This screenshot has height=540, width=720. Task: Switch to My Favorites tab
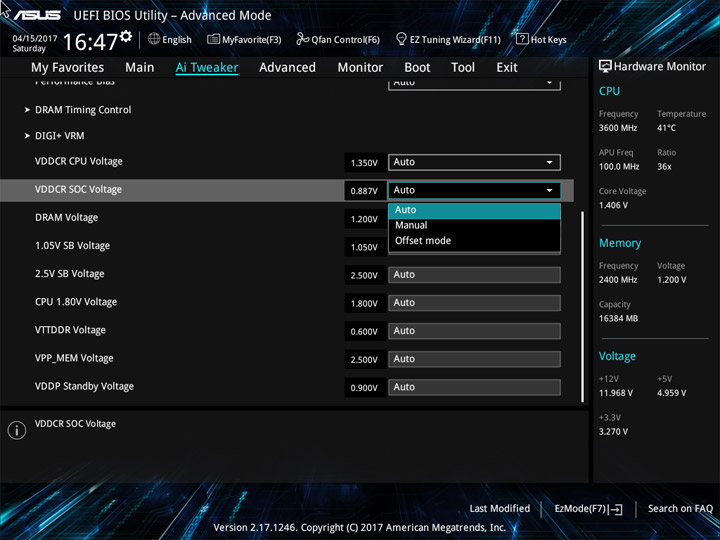coord(68,68)
